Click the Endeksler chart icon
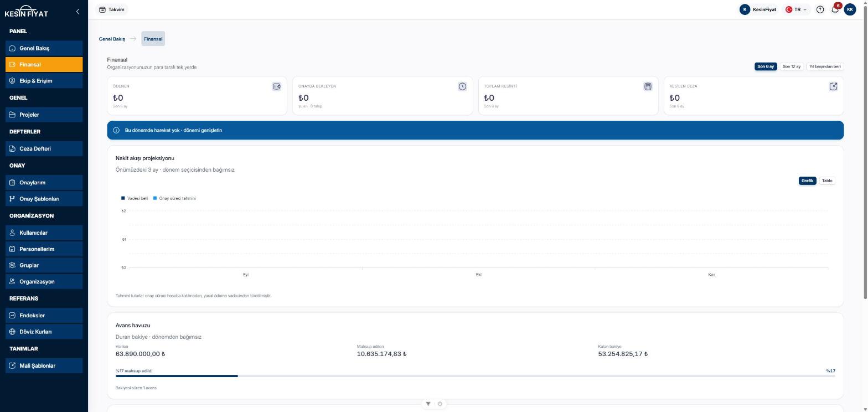The width and height of the screenshot is (868, 412). 12,316
